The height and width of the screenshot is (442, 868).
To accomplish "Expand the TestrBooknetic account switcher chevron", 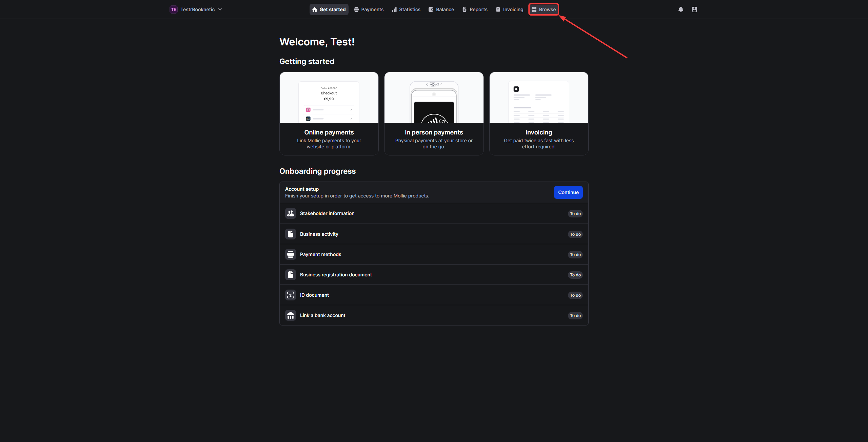I will point(220,9).
